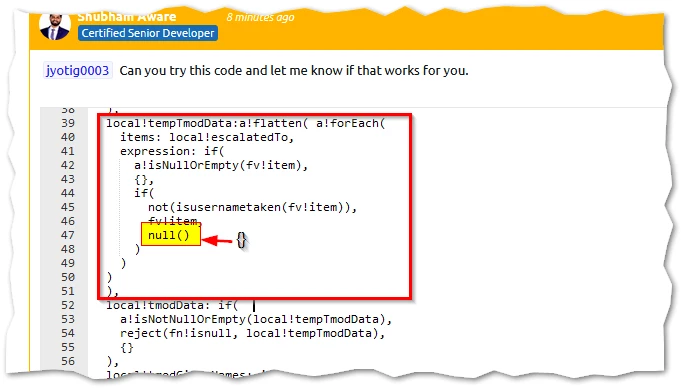683x389 pixels.
Task: Select line number 52 in the code gutter
Action: coord(68,305)
